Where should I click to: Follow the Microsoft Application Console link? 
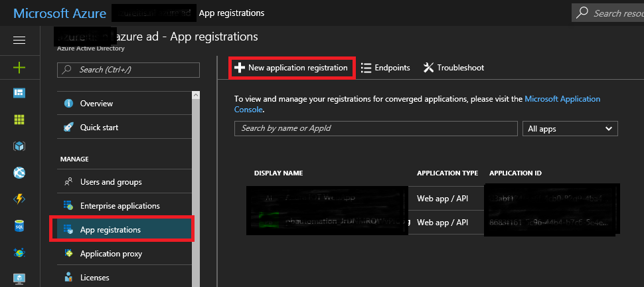point(562,99)
